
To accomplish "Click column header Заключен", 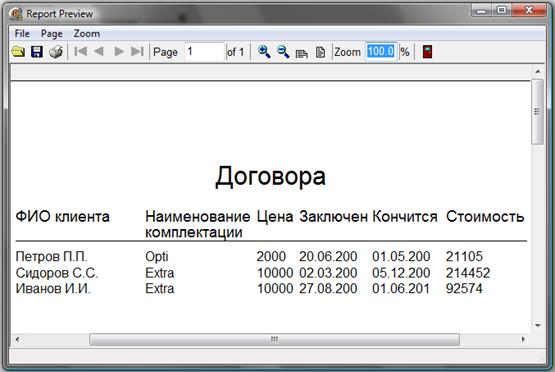I will tap(333, 217).
